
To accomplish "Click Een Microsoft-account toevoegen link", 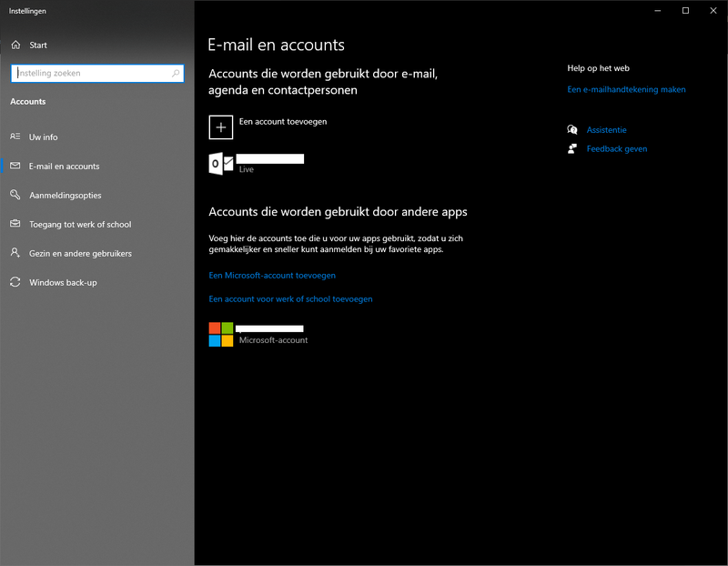I will (x=272, y=275).
